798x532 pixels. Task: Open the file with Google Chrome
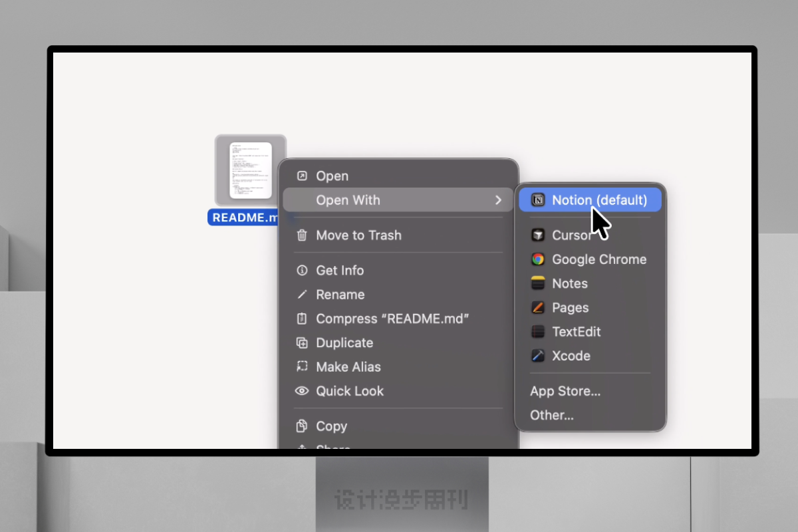591,259
